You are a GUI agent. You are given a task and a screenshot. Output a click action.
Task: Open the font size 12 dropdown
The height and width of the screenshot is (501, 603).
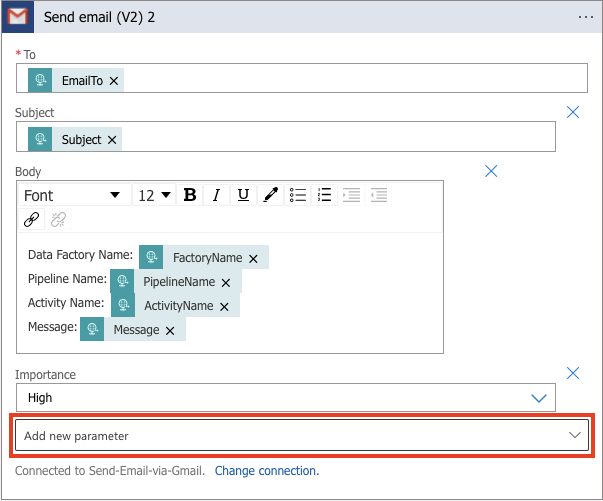tap(154, 195)
